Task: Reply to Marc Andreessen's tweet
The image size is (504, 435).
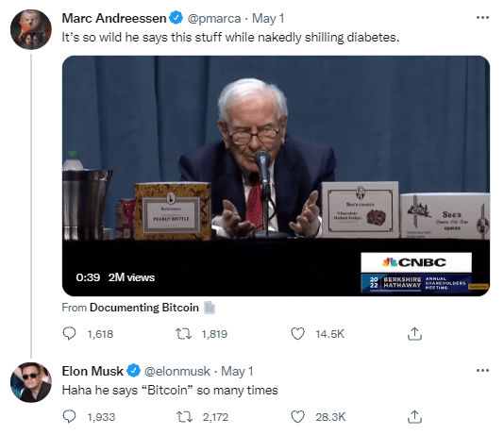Action: pos(69,333)
